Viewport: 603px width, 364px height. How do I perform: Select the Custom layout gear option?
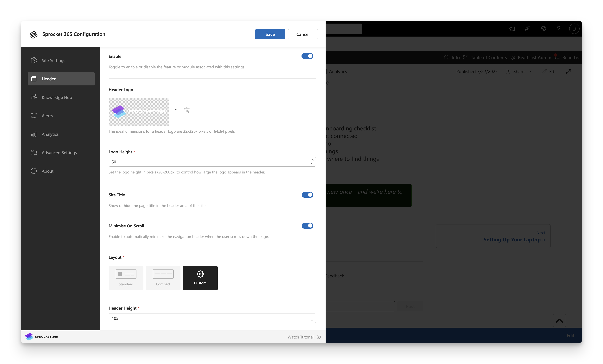[x=200, y=278]
